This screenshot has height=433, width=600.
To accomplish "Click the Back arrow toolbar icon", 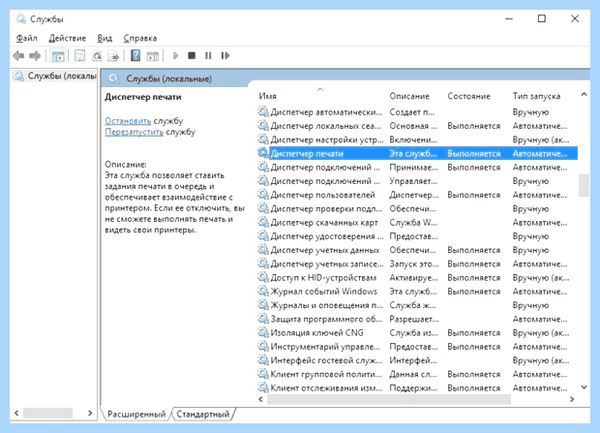I will coord(18,56).
